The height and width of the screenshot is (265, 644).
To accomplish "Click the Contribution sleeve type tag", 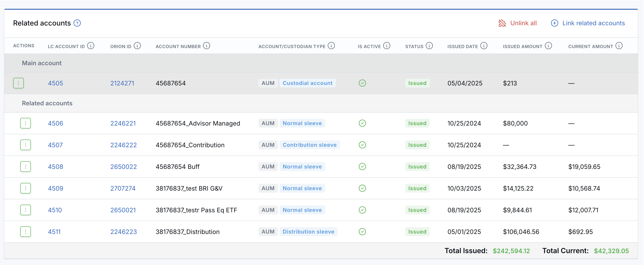I will (309, 145).
